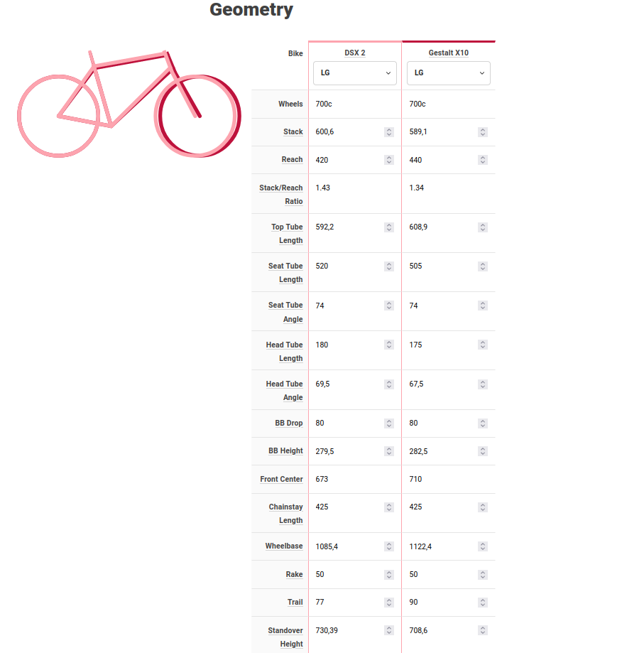Select DSX 2 Seat Tube Angle field

pyautogui.click(x=348, y=306)
